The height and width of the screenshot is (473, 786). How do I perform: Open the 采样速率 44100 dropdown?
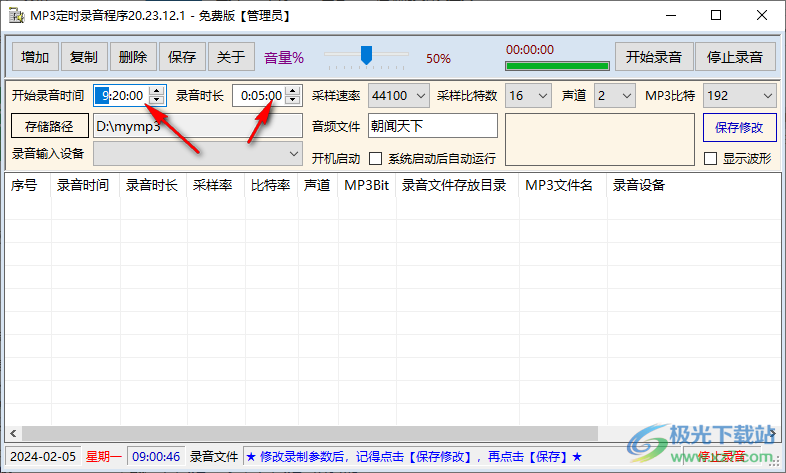point(399,96)
